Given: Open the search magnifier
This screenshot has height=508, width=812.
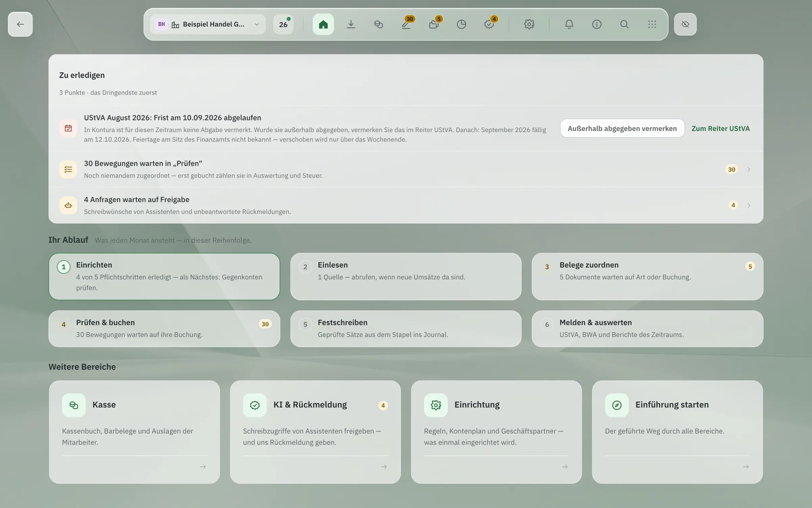Looking at the screenshot, I should pyautogui.click(x=624, y=24).
